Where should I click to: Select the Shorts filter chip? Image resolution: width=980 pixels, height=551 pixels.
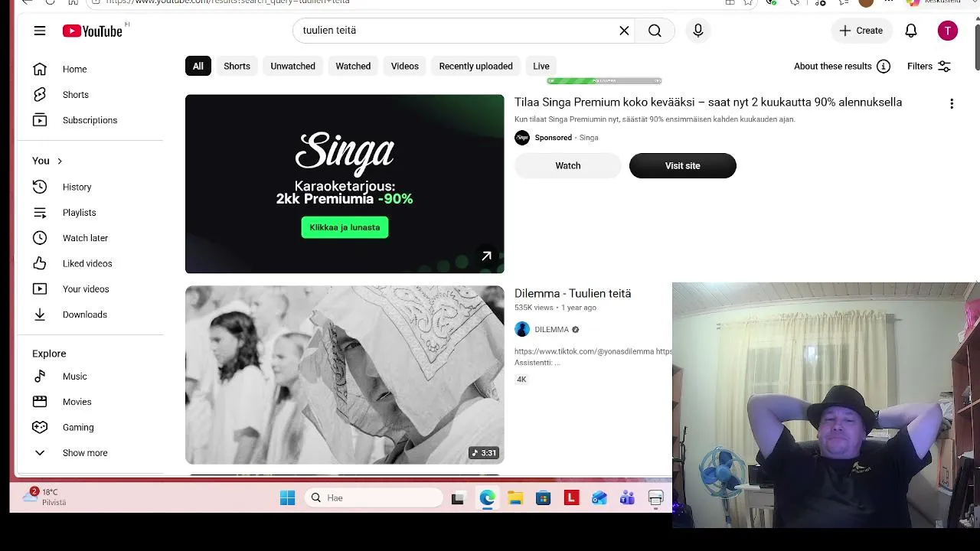[237, 66]
